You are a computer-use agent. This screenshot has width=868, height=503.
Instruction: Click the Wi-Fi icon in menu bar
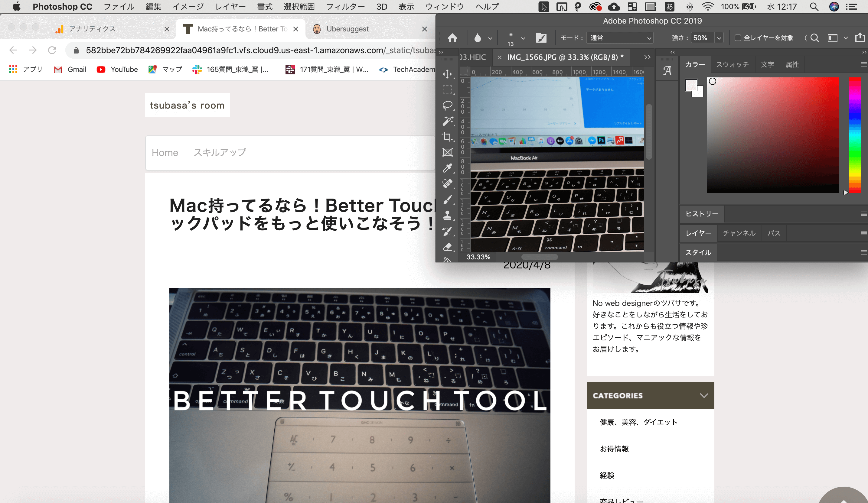pos(708,7)
